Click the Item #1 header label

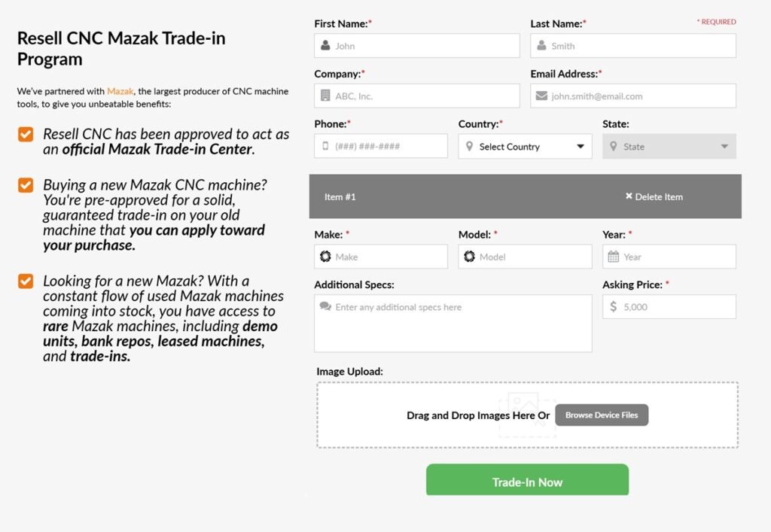point(340,196)
